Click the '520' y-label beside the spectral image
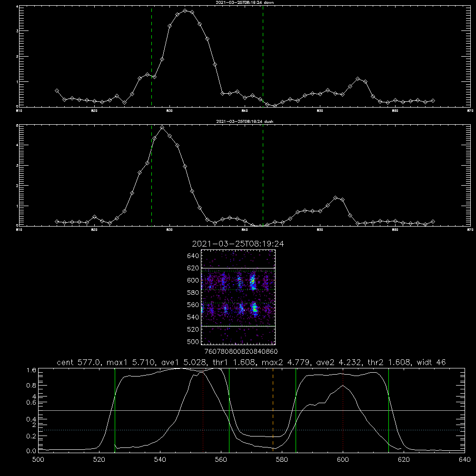This screenshot has width=476, height=476. 193,329
